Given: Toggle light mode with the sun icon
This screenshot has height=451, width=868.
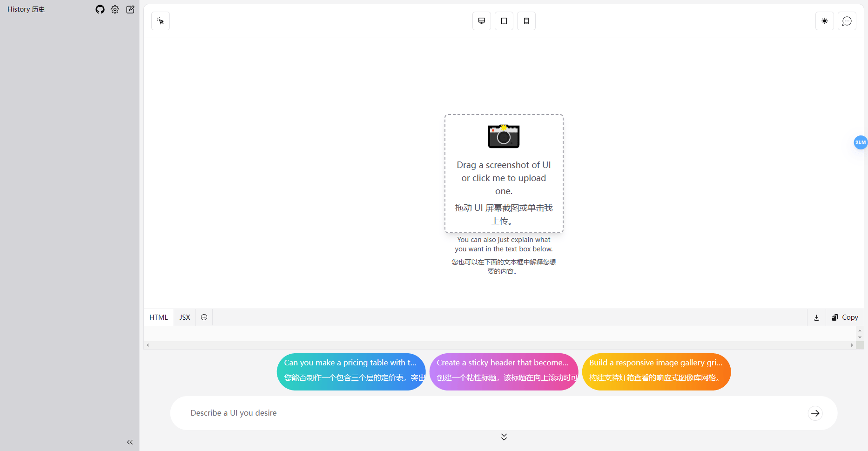Looking at the screenshot, I should pos(825,21).
